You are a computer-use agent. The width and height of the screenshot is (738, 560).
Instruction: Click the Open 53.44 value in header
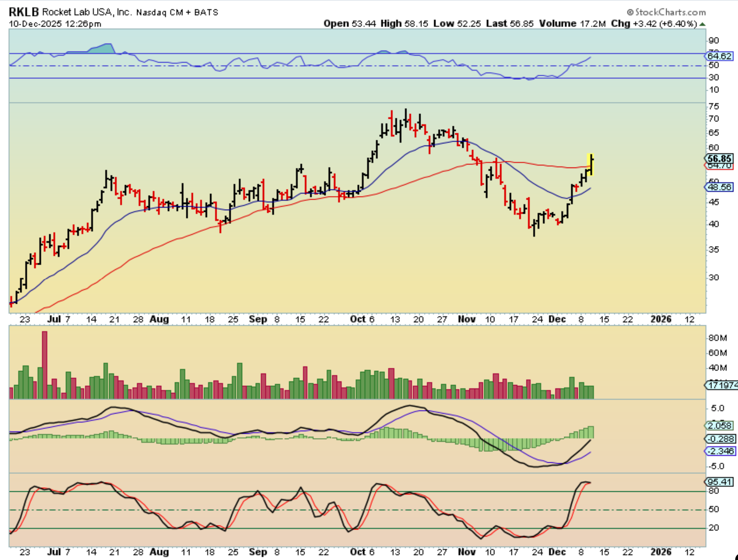click(x=349, y=23)
